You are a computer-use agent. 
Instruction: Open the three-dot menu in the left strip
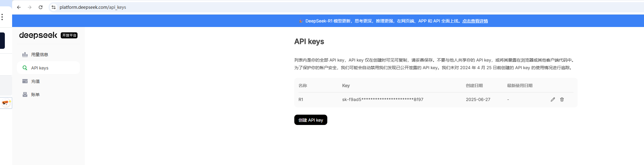[2, 17]
